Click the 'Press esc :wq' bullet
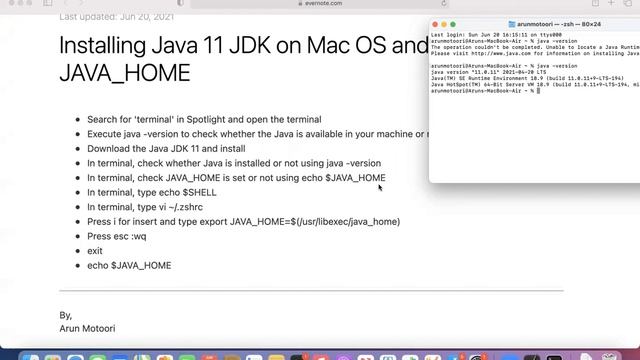Viewport: 640px width, 360px height. [116, 236]
